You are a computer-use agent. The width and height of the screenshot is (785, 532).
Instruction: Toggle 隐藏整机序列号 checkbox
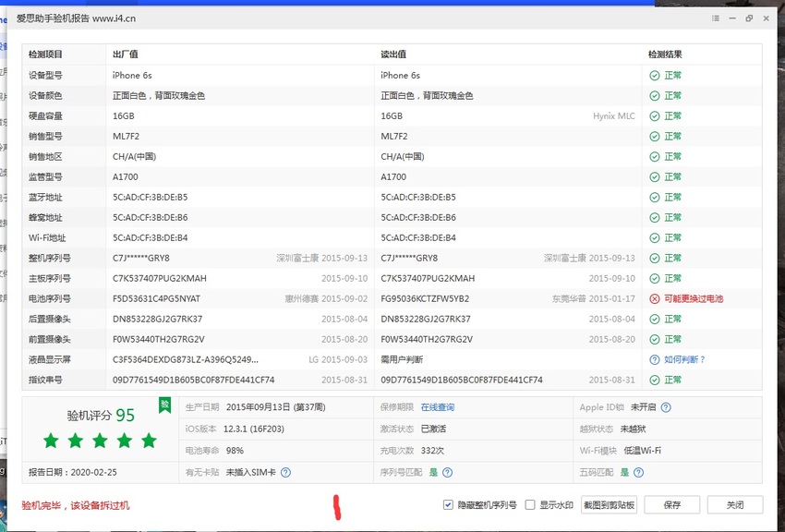(448, 505)
